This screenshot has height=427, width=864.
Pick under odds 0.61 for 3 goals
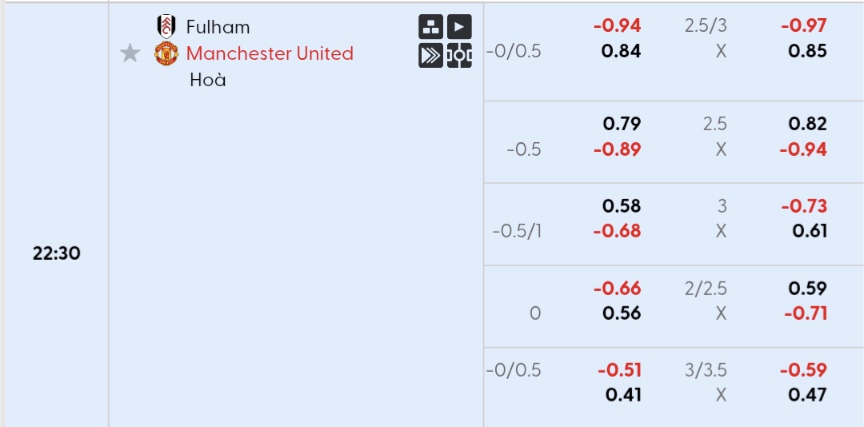(x=810, y=231)
